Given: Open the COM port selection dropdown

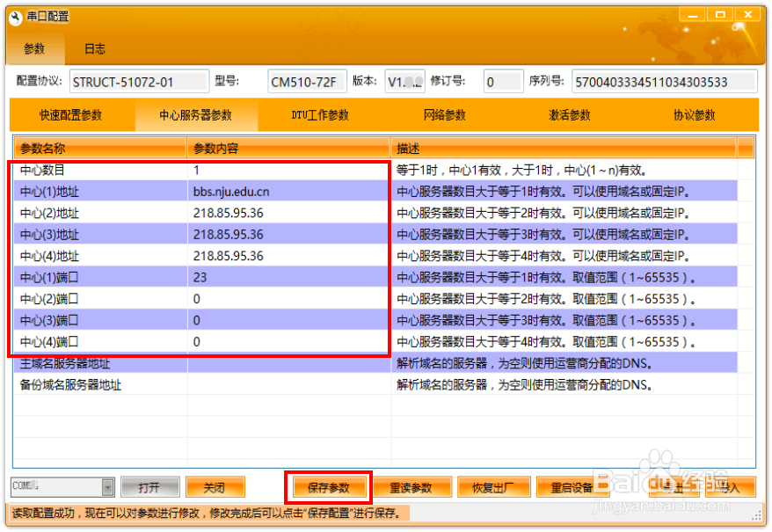Looking at the screenshot, I should pyautogui.click(x=109, y=486).
